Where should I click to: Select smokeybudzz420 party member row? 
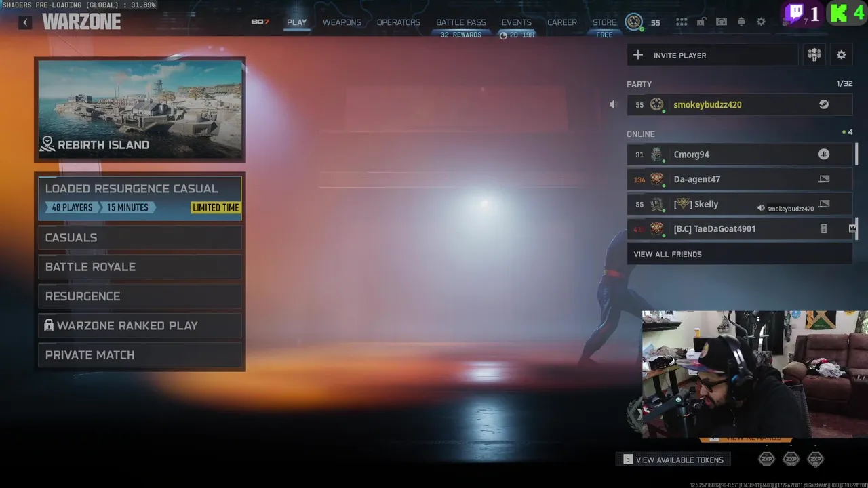point(739,104)
